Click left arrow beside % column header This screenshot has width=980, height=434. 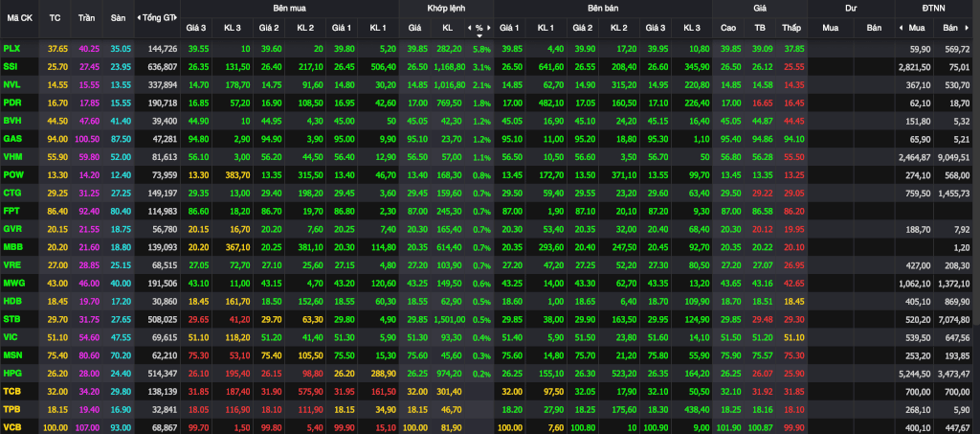[x=469, y=28]
